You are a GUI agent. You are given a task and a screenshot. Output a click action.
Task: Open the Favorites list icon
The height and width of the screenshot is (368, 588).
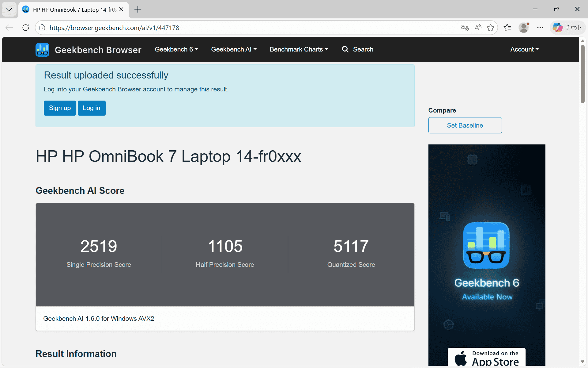[x=507, y=28]
